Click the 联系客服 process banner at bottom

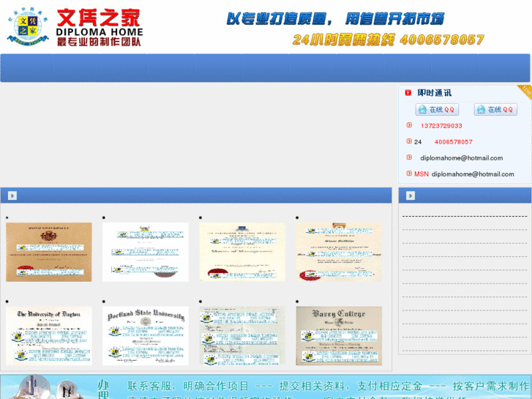tap(266, 387)
